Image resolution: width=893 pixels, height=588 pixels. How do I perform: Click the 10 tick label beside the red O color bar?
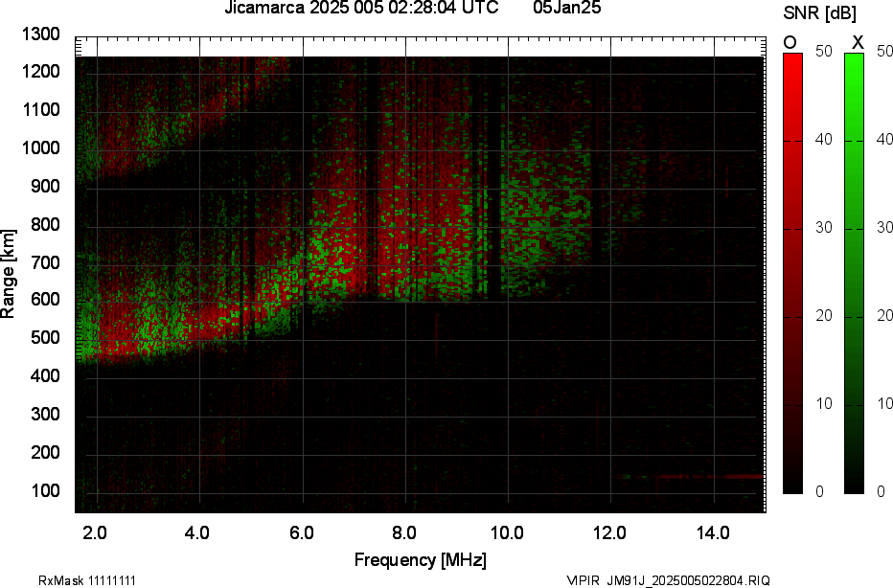(823, 404)
